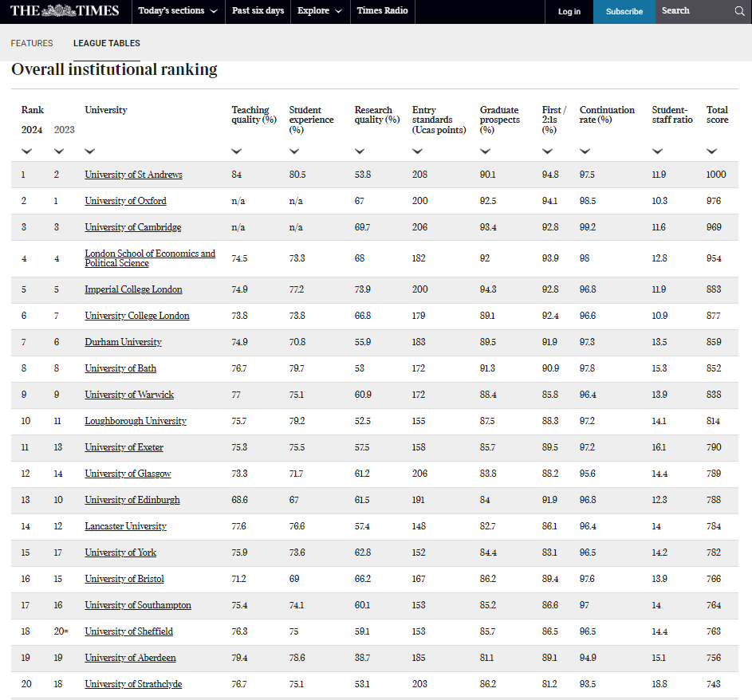
Task: Click St Andrews total score 1000
Action: click(x=716, y=175)
